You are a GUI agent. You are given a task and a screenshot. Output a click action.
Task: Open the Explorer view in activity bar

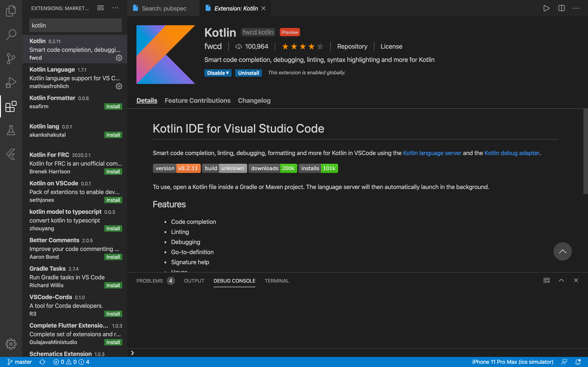coord(11,11)
